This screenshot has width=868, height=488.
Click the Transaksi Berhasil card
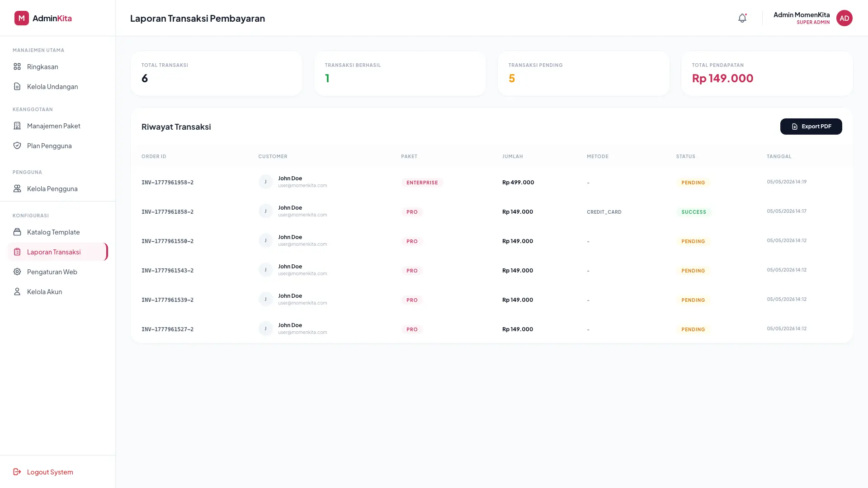pos(400,73)
